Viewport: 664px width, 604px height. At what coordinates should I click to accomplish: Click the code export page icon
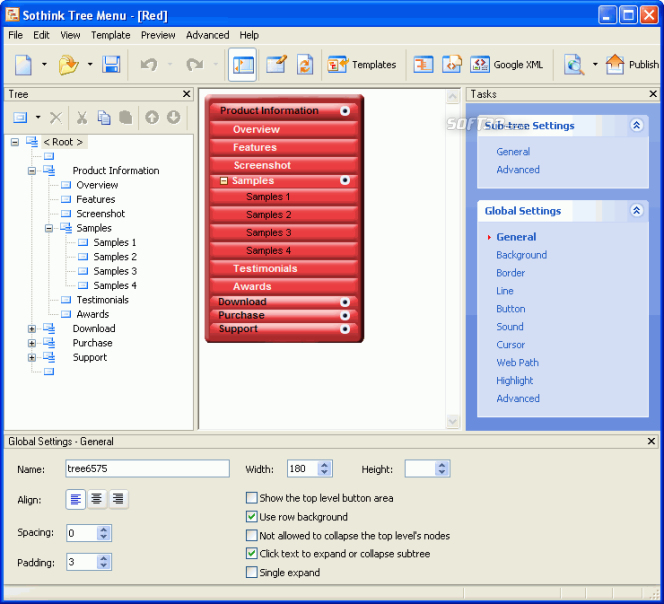point(451,65)
